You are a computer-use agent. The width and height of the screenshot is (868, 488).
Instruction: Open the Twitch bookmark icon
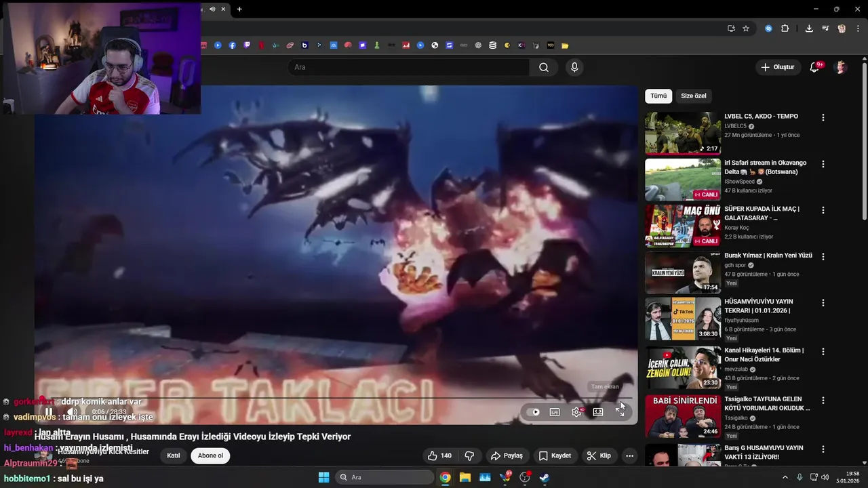(x=247, y=45)
